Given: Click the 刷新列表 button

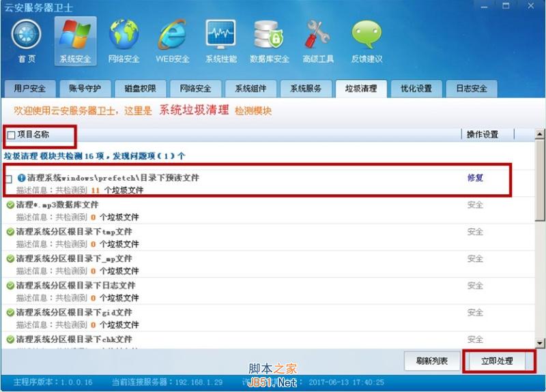Looking at the screenshot, I should [x=432, y=361].
